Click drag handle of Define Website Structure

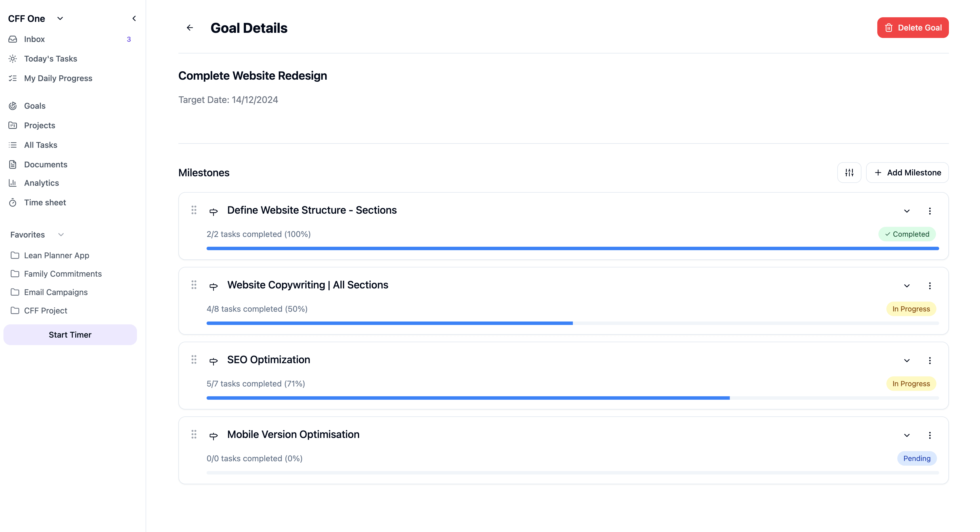point(194,210)
